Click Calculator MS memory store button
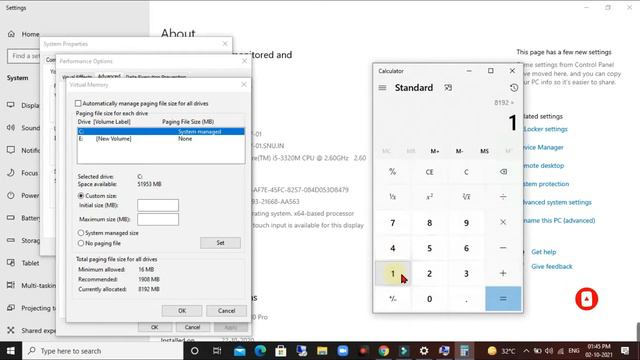 pyautogui.click(x=484, y=151)
